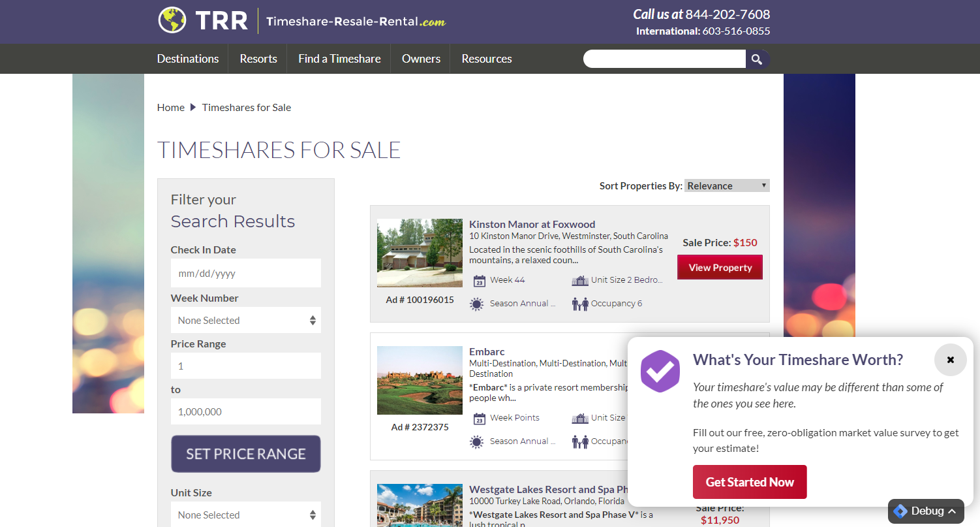
Task: Expand the Debug panel chevron
Action: click(953, 511)
